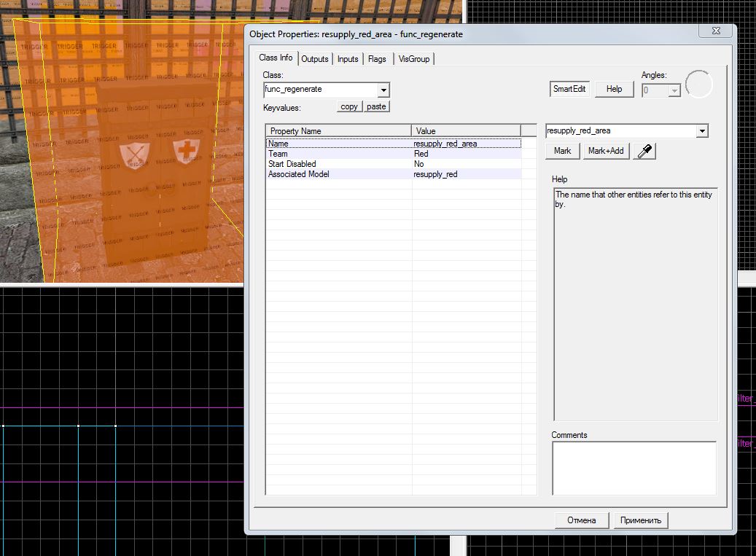The image size is (756, 556).
Task: Click the resupply_red model value
Action: (435, 174)
